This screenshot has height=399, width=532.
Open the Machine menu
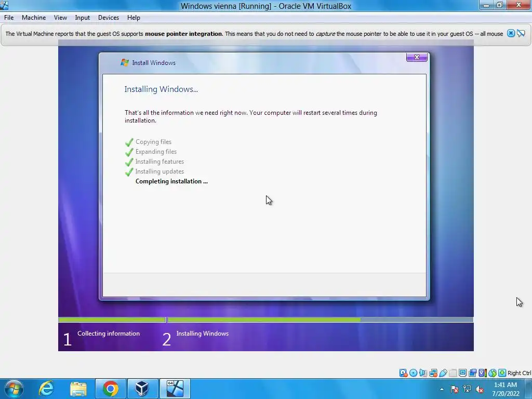pos(34,18)
